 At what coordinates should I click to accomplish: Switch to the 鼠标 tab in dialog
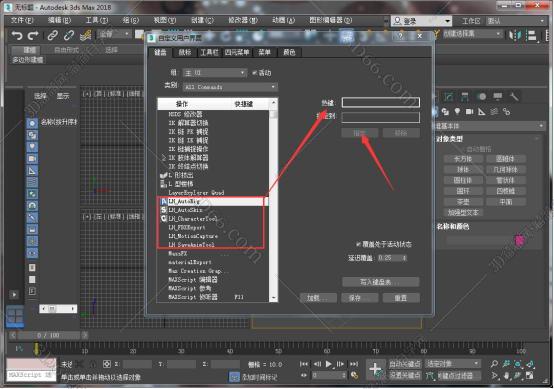coord(184,52)
